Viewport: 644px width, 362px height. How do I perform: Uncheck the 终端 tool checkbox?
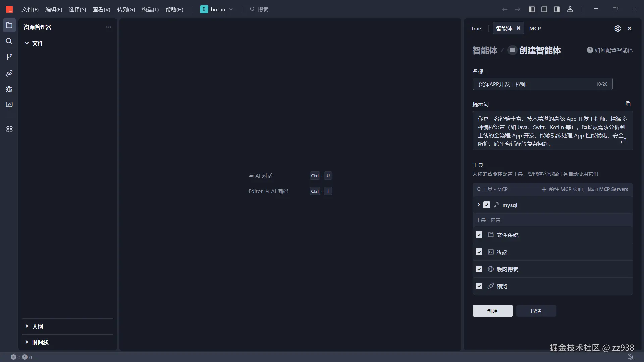pos(479,252)
